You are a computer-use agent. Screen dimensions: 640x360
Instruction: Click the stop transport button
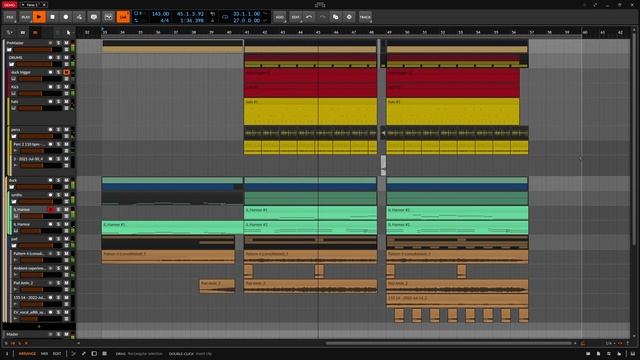tap(52, 17)
